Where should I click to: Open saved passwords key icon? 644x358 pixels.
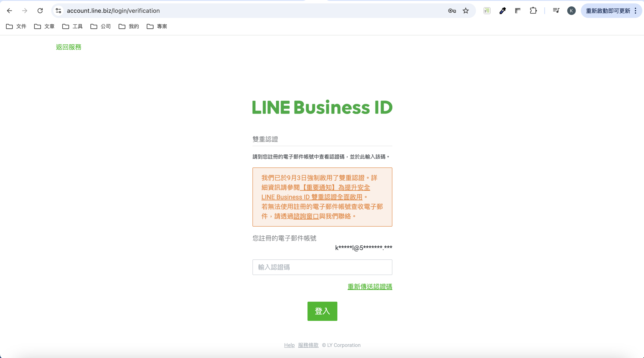tap(452, 11)
